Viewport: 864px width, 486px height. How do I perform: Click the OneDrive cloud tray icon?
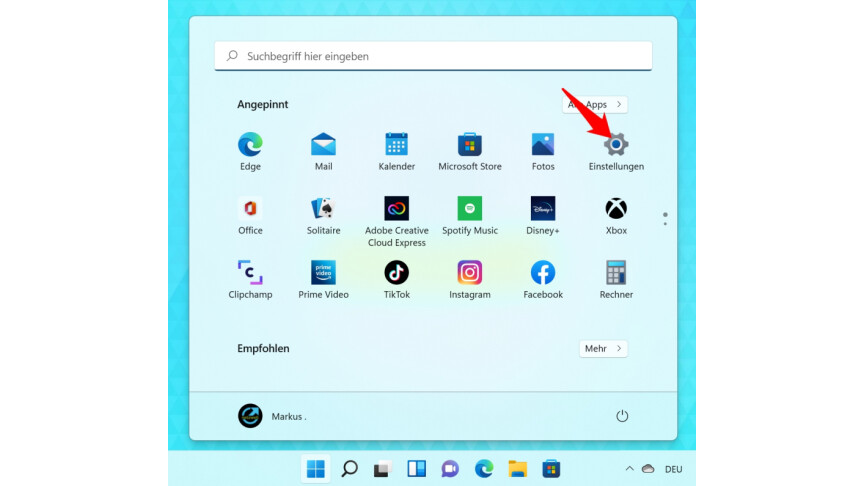pos(648,469)
